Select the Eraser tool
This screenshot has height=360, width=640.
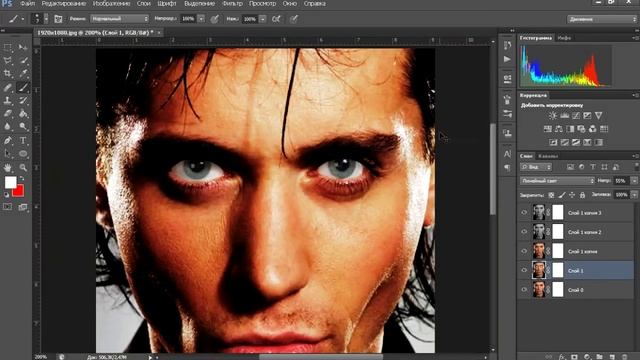coord(7,113)
